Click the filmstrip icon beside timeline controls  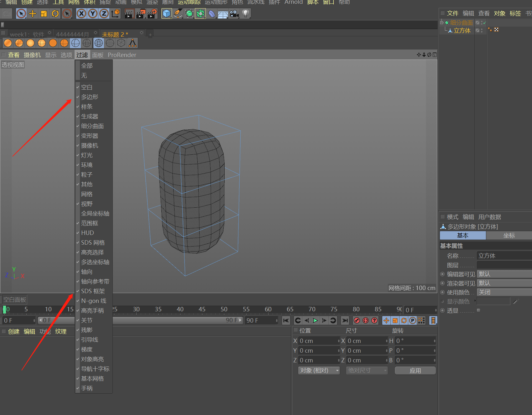(433, 320)
